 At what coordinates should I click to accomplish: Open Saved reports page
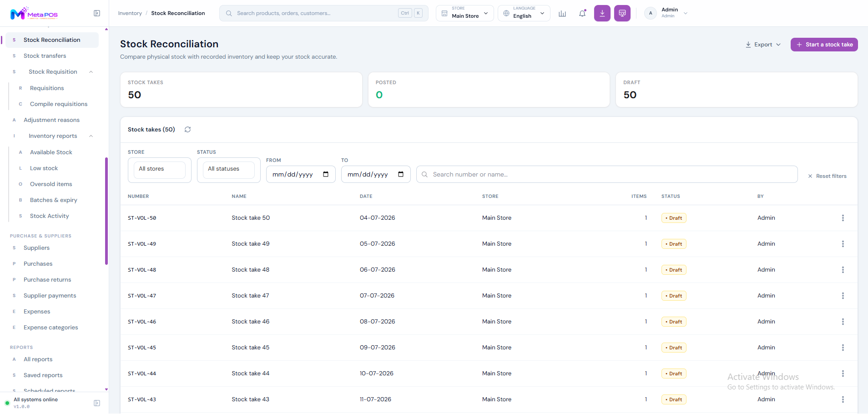pyautogui.click(x=43, y=375)
